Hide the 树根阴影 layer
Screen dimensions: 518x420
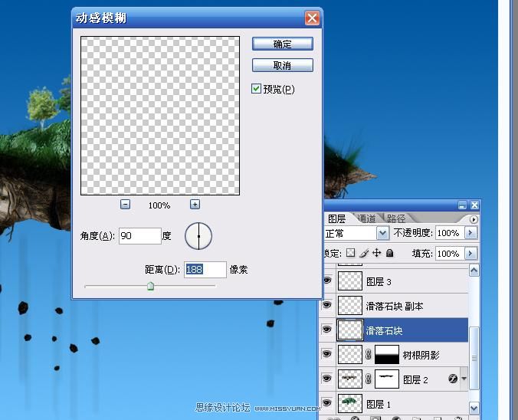[x=327, y=354]
